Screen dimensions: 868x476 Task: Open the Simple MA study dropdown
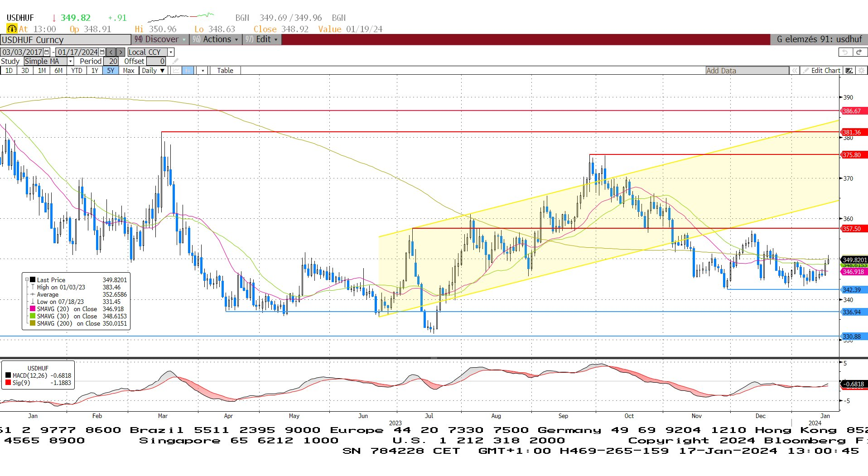click(71, 61)
